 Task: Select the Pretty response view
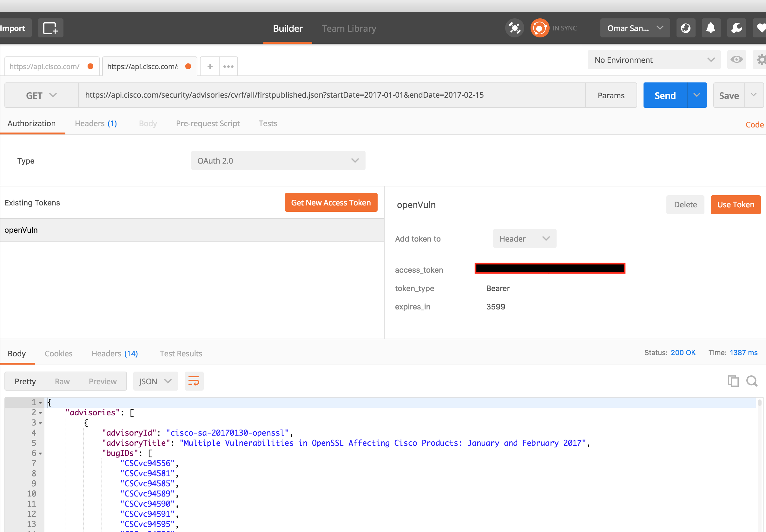(x=25, y=381)
